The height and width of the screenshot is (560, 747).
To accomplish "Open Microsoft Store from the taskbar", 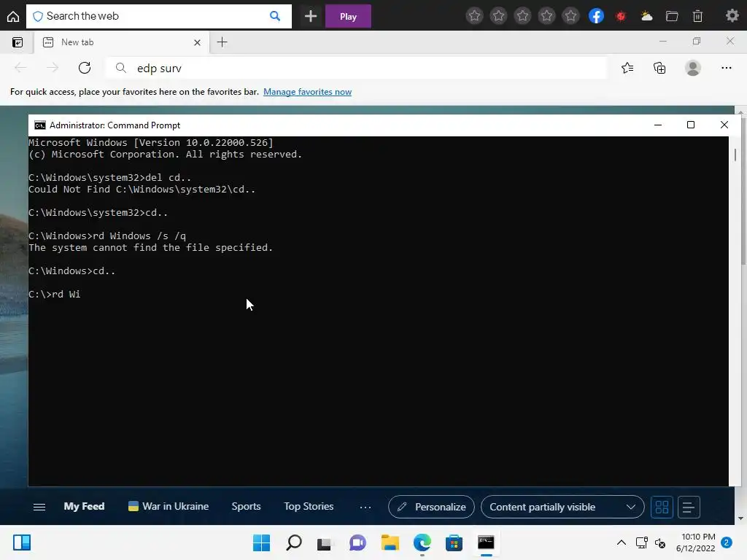I will click(x=454, y=542).
